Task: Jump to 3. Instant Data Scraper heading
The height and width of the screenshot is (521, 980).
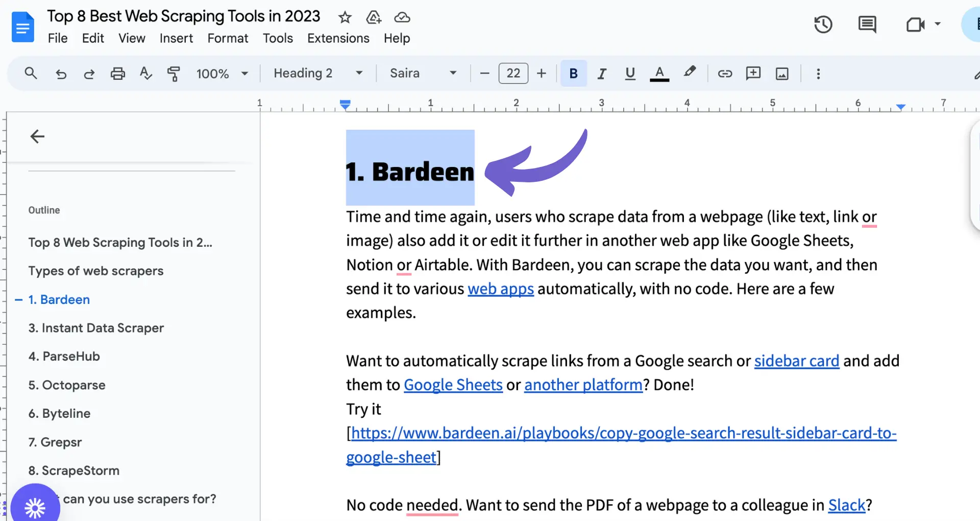Action: tap(96, 328)
